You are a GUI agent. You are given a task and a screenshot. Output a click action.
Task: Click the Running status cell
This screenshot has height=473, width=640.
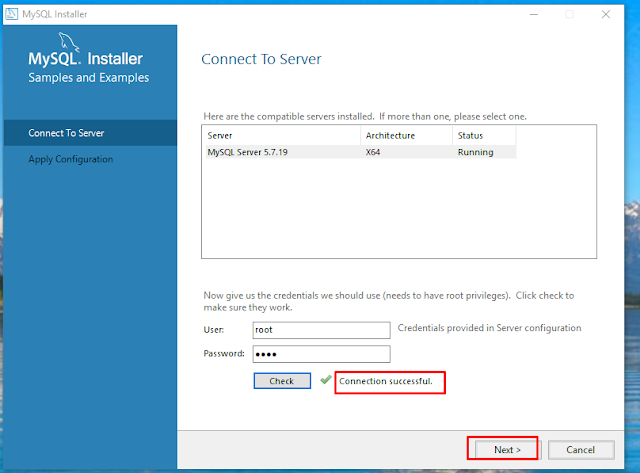[475, 152]
